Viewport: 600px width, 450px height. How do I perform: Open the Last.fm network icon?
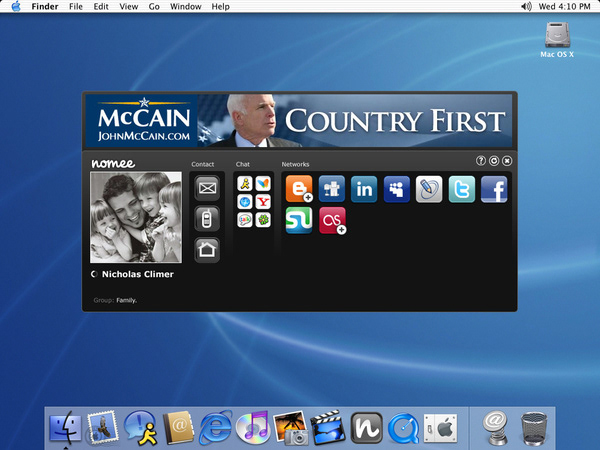pyautogui.click(x=332, y=220)
